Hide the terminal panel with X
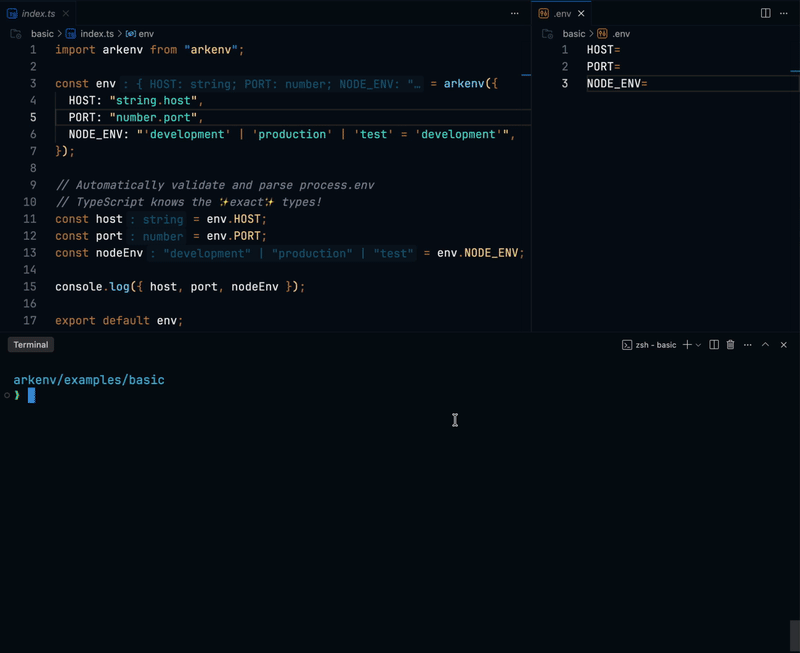Image resolution: width=800 pixels, height=653 pixels. (x=784, y=345)
